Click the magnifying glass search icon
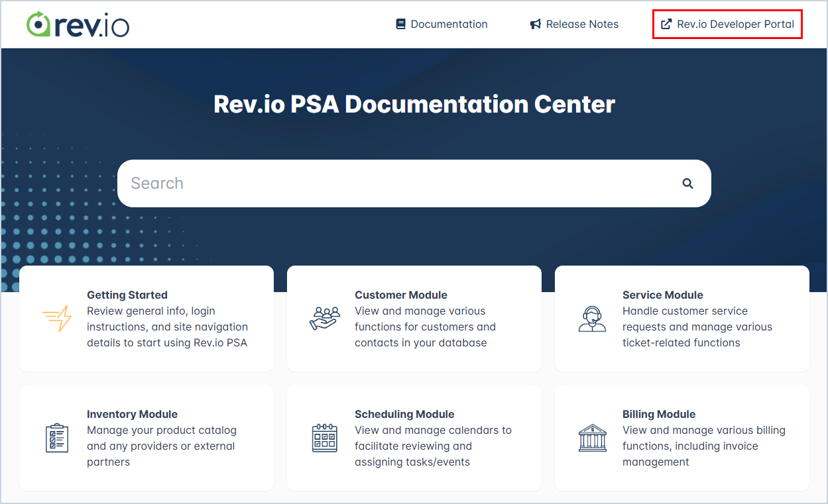Screen dimensions: 828x504 [x=688, y=183]
